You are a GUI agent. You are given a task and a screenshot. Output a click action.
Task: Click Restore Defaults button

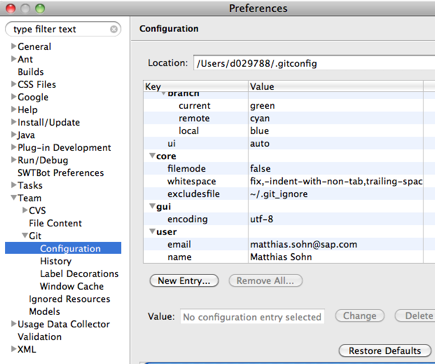pos(385,351)
